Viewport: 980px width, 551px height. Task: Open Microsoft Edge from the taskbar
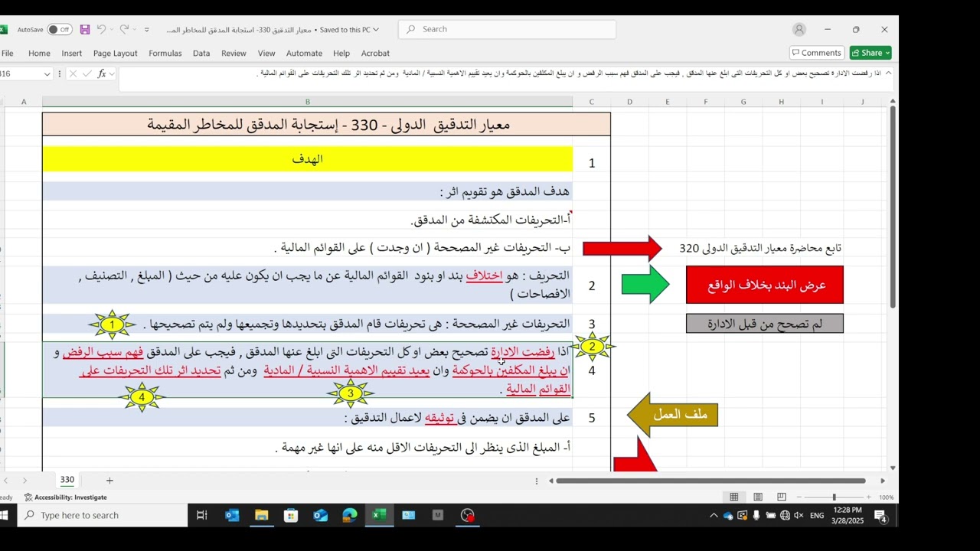(x=350, y=515)
